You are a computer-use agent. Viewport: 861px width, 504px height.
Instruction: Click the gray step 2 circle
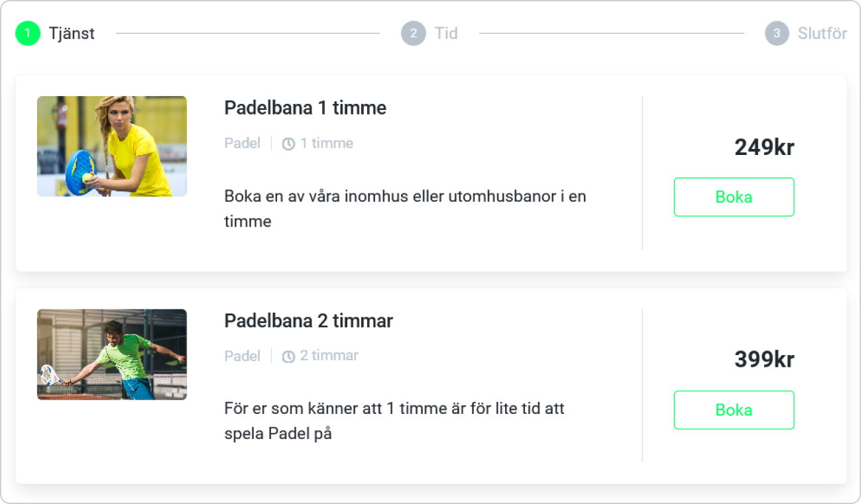pyautogui.click(x=413, y=33)
